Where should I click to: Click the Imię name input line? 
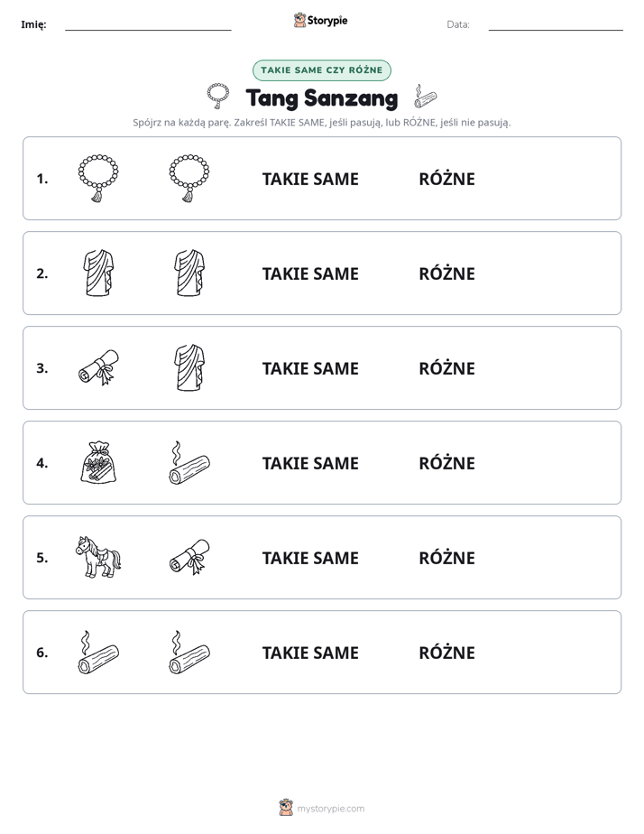click(x=148, y=25)
